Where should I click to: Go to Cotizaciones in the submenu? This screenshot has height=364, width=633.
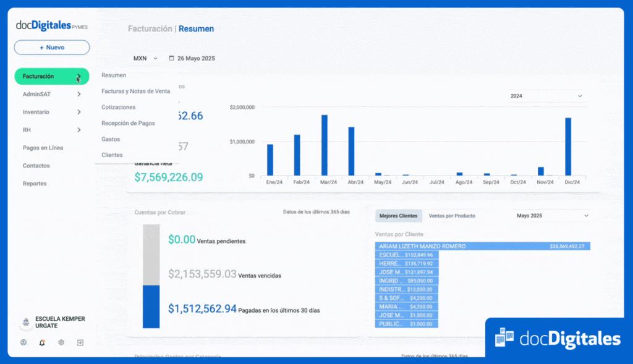click(118, 108)
